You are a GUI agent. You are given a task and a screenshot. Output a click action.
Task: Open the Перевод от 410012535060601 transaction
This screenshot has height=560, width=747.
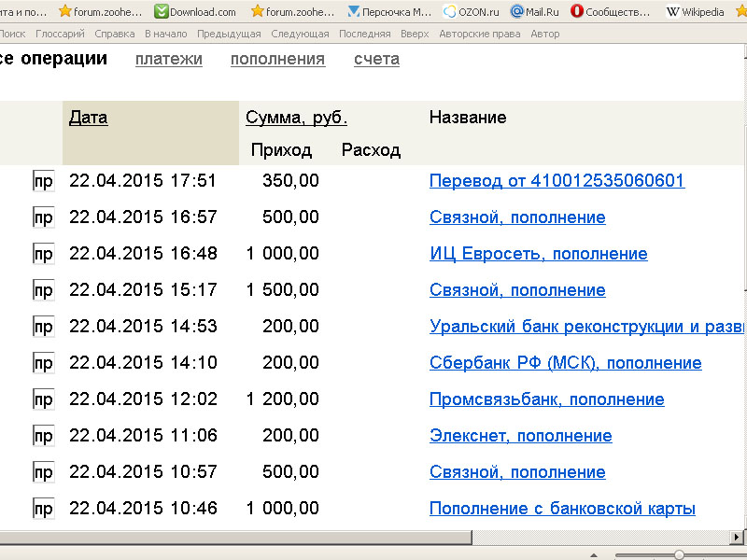[557, 181]
